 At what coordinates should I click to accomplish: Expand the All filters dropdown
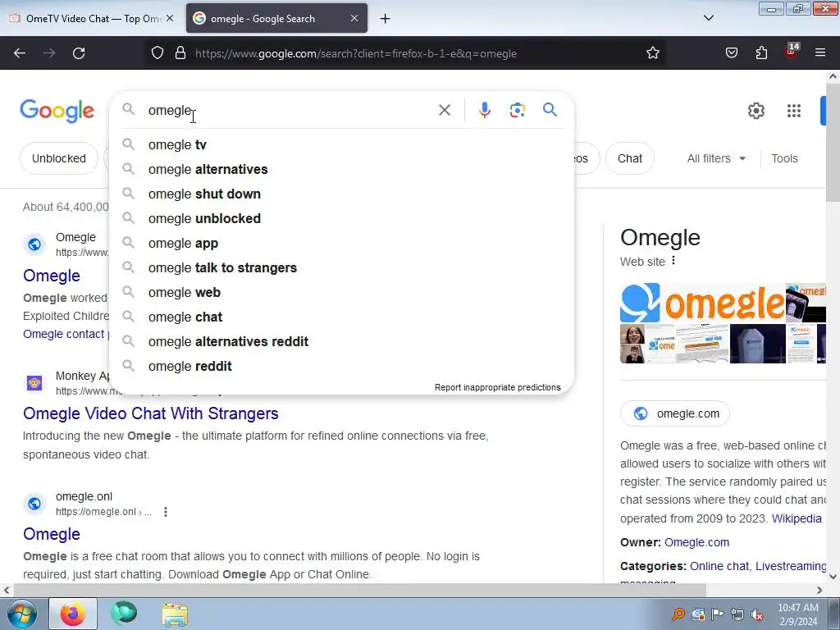716,158
